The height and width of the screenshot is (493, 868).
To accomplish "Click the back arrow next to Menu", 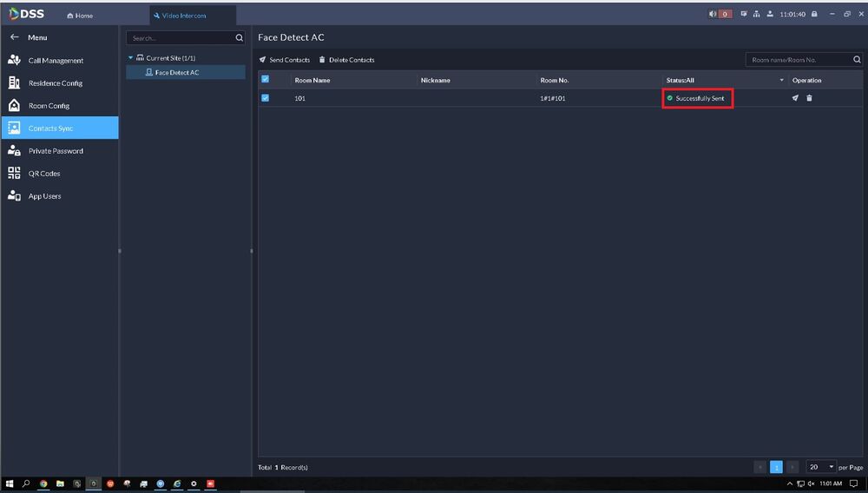I will pyautogui.click(x=14, y=37).
